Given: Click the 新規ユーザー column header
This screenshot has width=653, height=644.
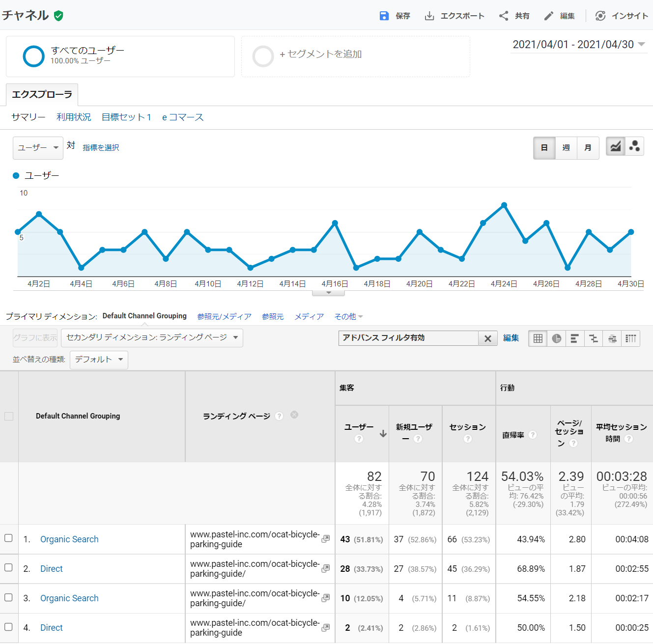Looking at the screenshot, I should point(415,433).
